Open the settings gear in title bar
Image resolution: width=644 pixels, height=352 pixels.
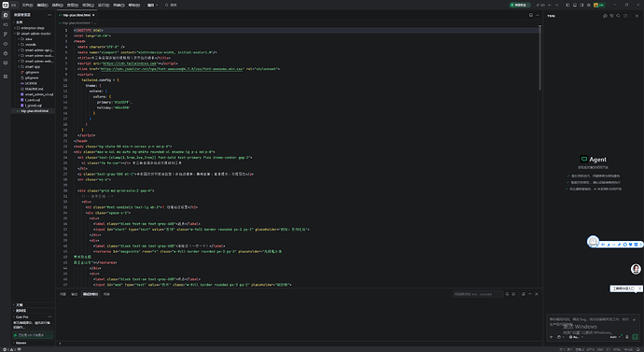(x=589, y=5)
